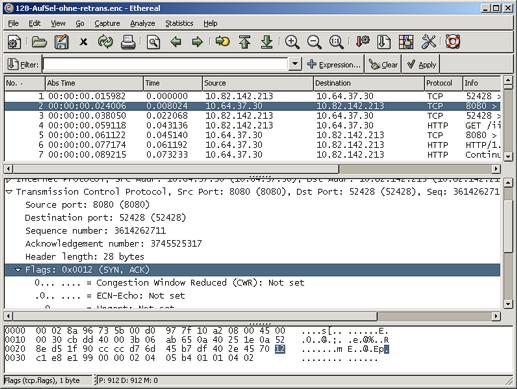Open the Go menu
Screen dimensions: 517x389
(80, 23)
